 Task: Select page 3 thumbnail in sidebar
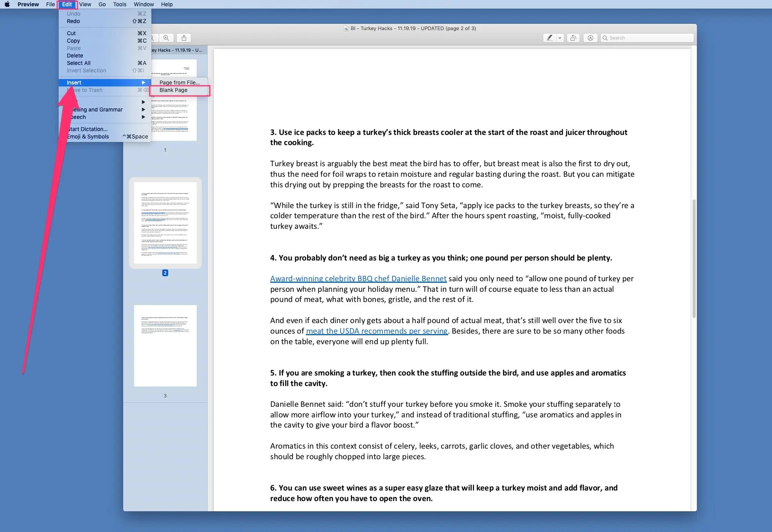pos(165,346)
